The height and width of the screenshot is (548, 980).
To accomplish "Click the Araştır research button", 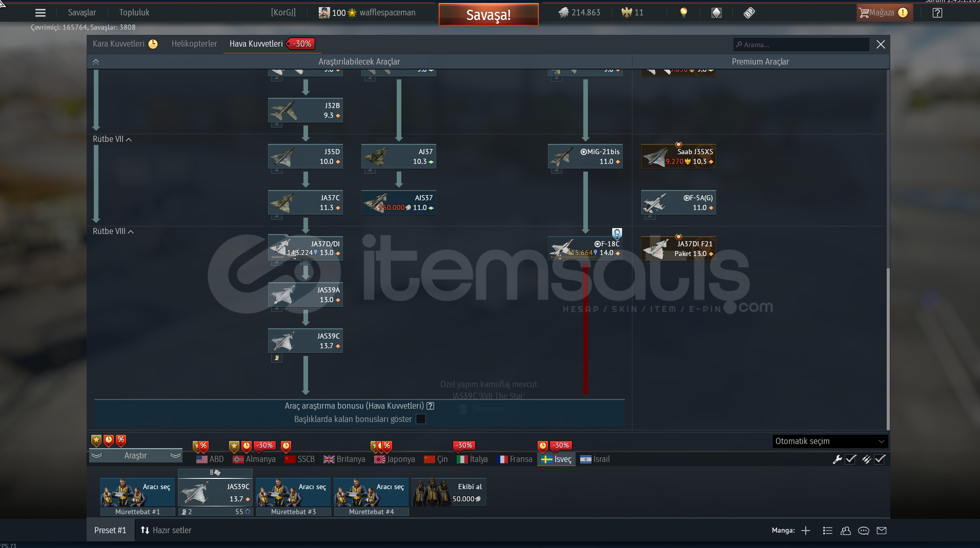I will pyautogui.click(x=136, y=456).
